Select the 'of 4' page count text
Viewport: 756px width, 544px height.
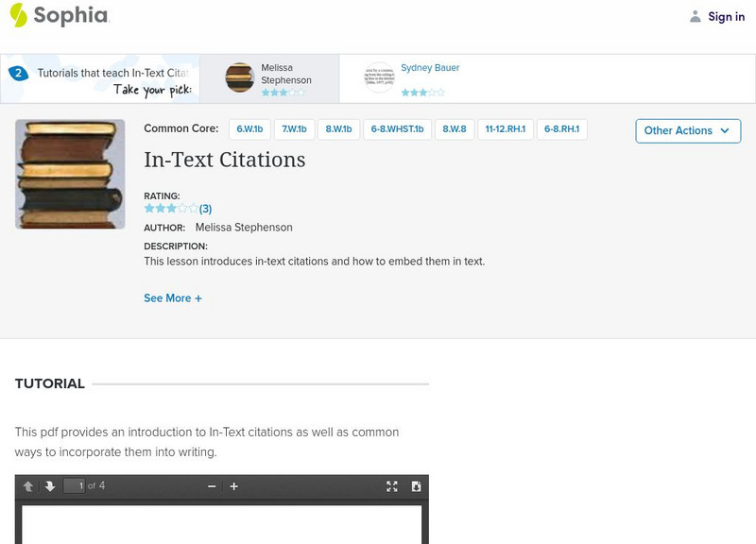coord(96,485)
